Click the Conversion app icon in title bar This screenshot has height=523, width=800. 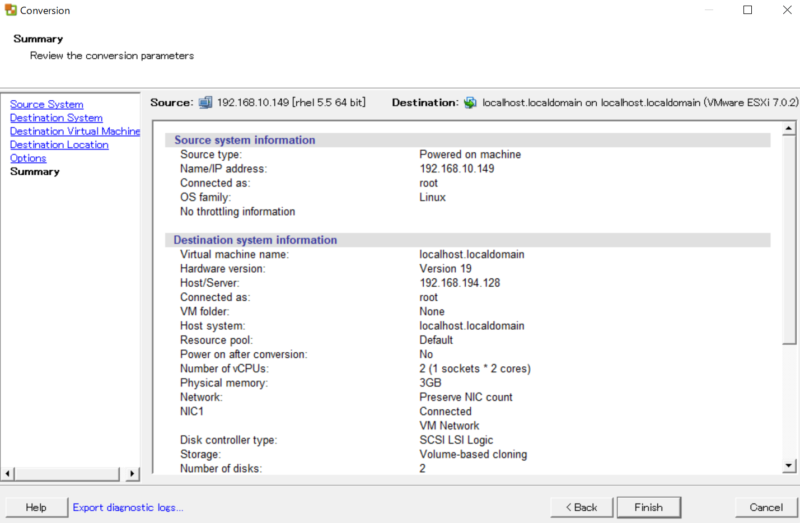point(10,11)
